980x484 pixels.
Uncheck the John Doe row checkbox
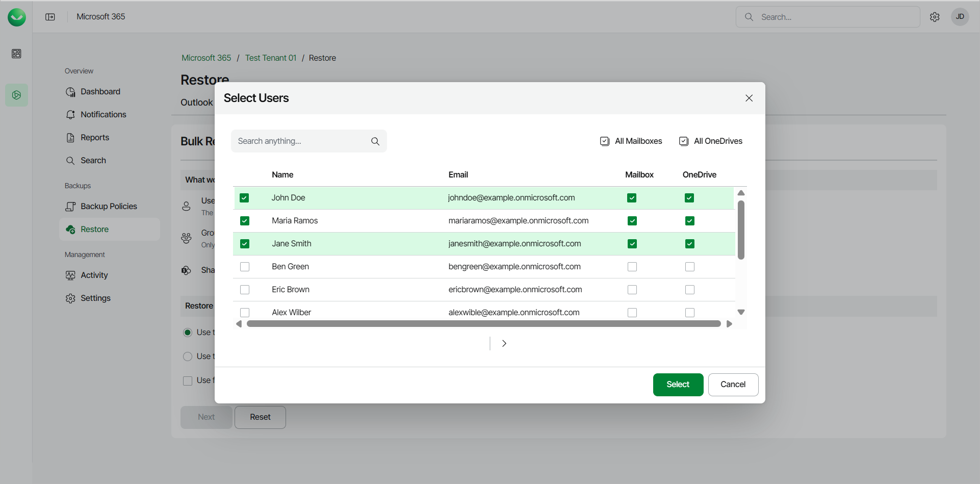[x=244, y=198]
